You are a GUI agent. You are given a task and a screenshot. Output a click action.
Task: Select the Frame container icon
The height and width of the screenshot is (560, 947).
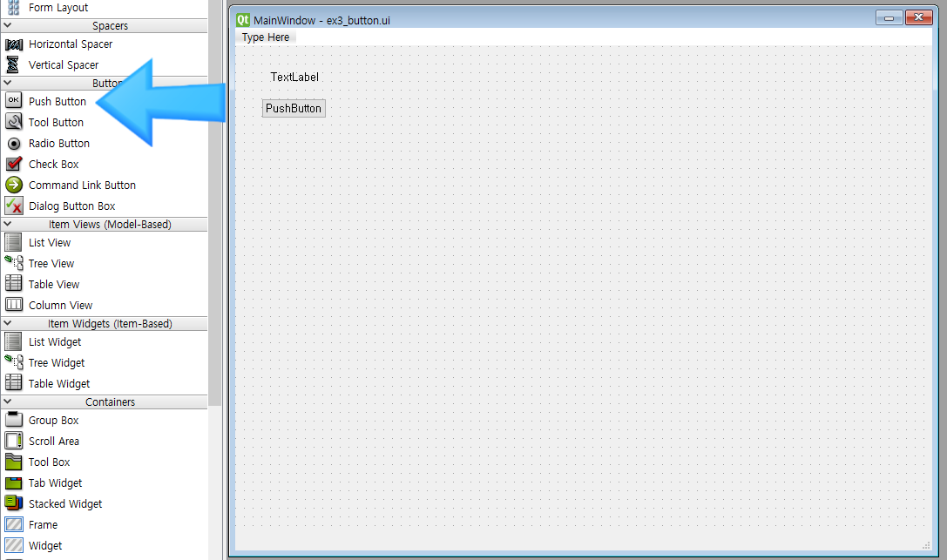coord(13,524)
